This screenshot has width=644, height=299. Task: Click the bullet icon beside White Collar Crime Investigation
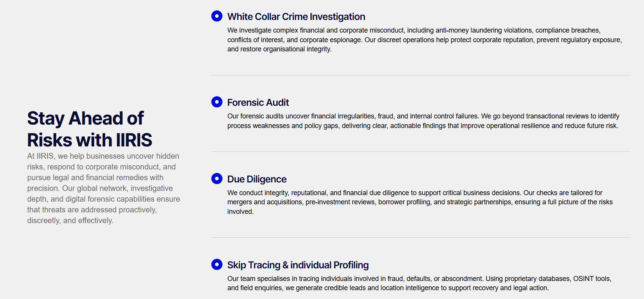tap(217, 16)
